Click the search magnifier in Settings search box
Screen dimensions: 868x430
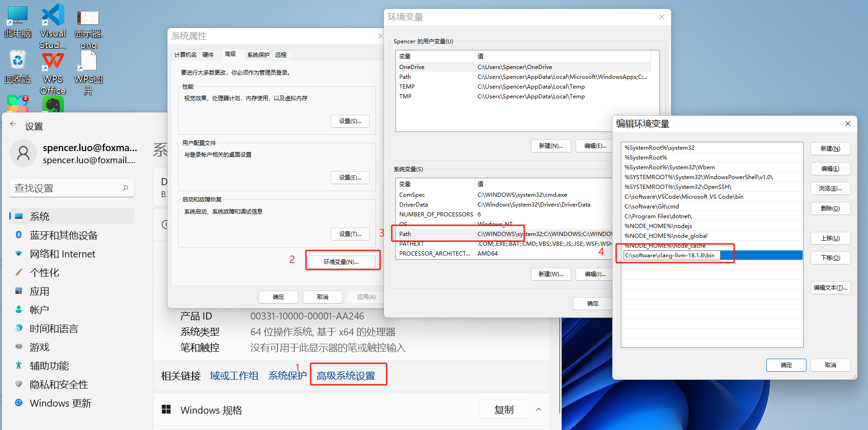125,188
